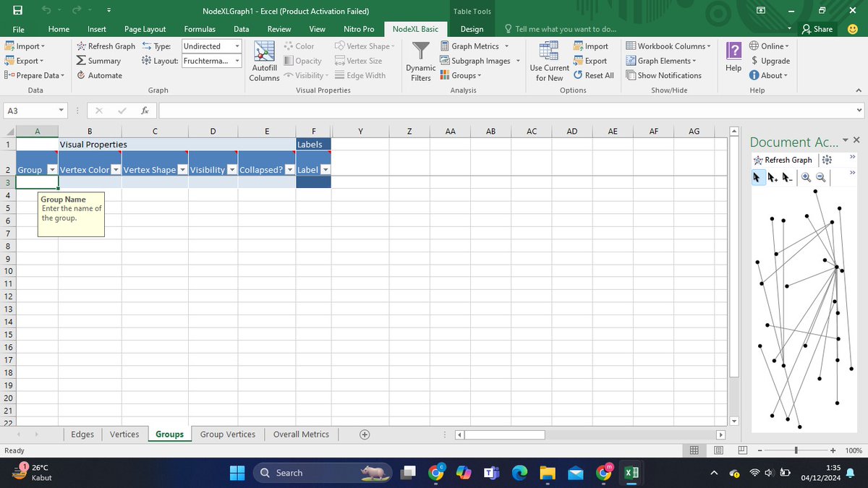Viewport: 868px width, 488px height.
Task: Switch to the Nitro Pro ribbon tab
Action: [x=359, y=29]
